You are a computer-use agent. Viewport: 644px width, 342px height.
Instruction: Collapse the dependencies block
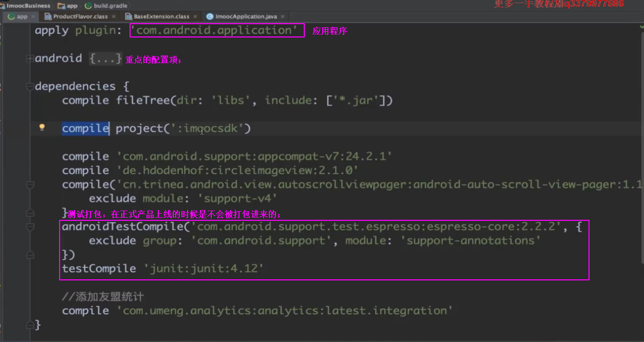click(x=30, y=87)
